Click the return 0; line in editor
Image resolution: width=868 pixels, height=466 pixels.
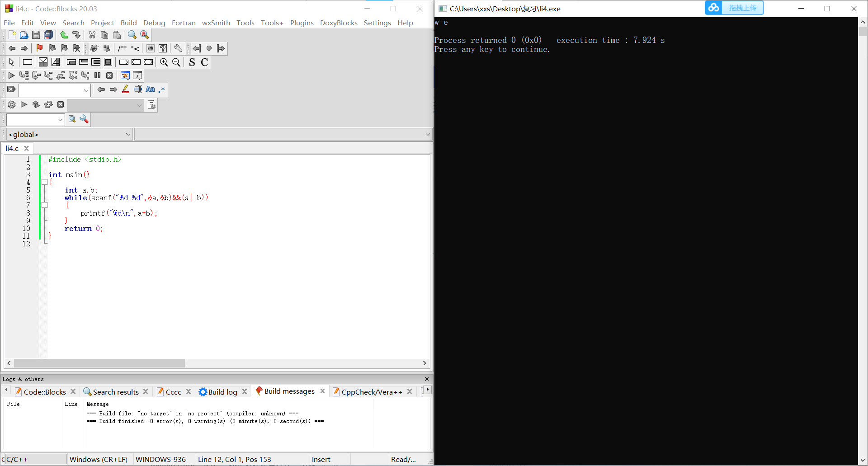pos(84,229)
